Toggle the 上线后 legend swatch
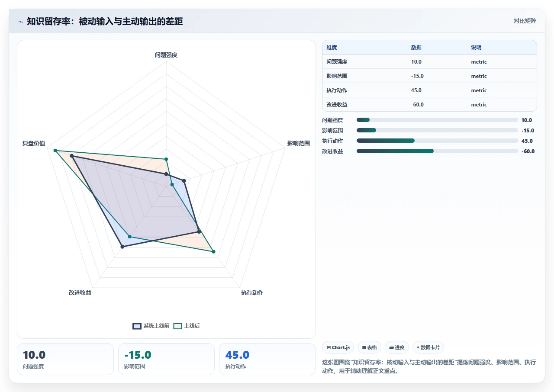 pyautogui.click(x=177, y=326)
